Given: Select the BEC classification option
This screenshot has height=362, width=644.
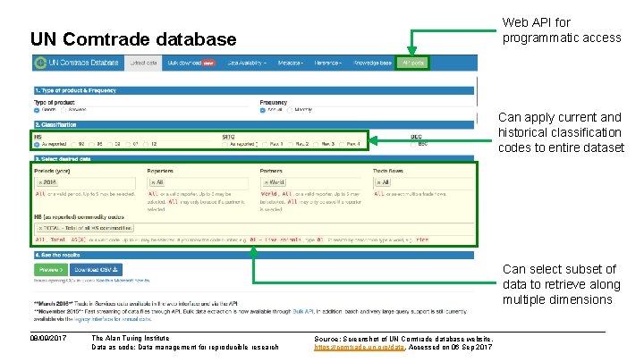Looking at the screenshot, I should (x=412, y=145).
